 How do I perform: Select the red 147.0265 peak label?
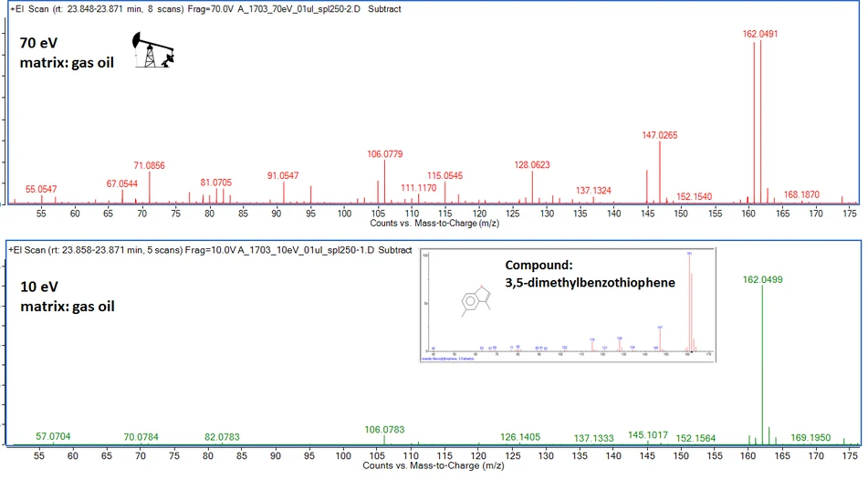coord(659,135)
